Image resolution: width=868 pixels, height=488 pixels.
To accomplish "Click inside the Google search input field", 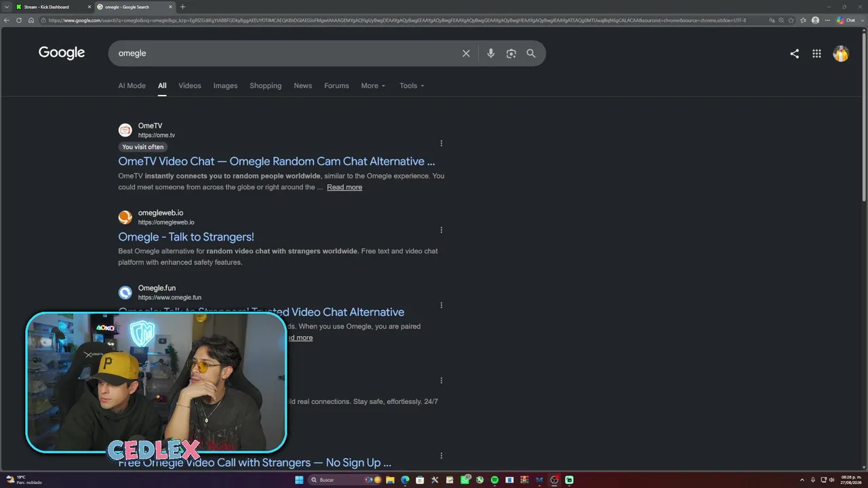I will click(285, 54).
